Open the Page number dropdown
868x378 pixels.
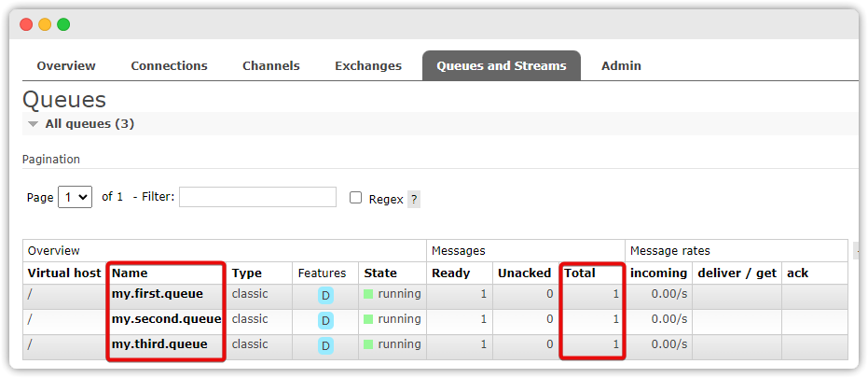coord(75,197)
